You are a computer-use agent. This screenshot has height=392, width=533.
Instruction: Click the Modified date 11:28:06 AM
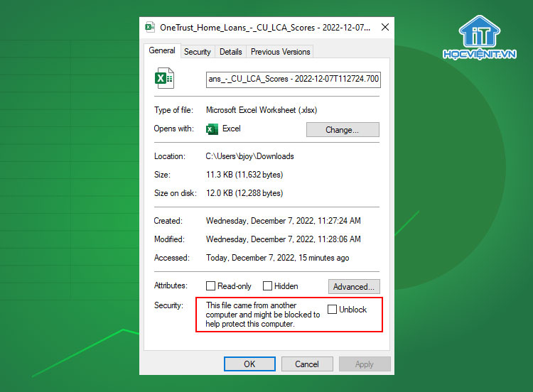pos(283,239)
